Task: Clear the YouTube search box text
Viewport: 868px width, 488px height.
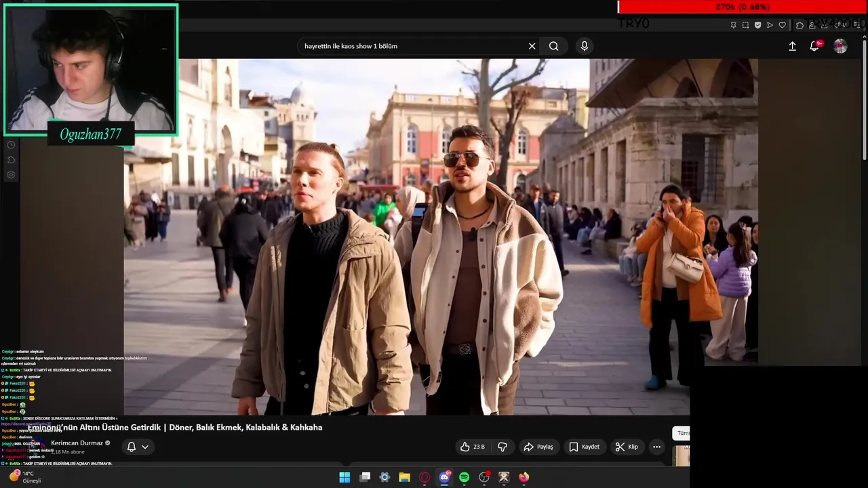Action: pyautogui.click(x=532, y=46)
